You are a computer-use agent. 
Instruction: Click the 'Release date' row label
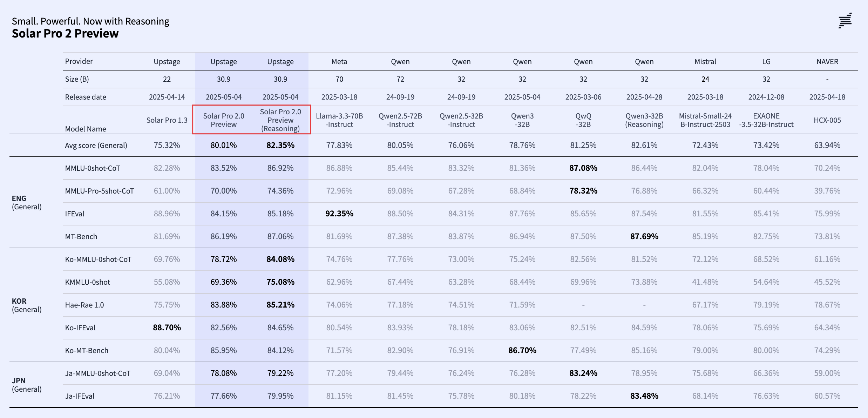(86, 97)
